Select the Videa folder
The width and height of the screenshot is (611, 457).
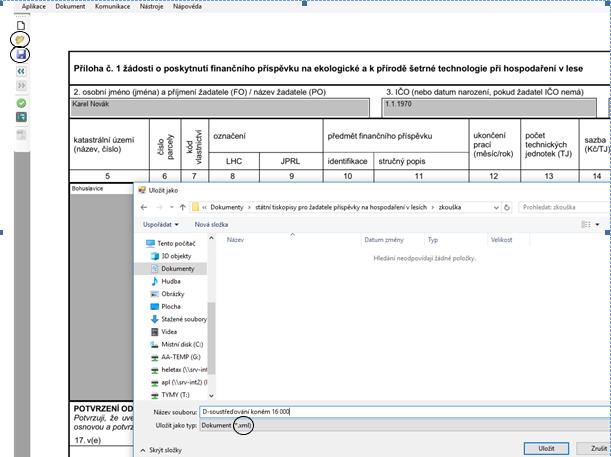pyautogui.click(x=164, y=332)
